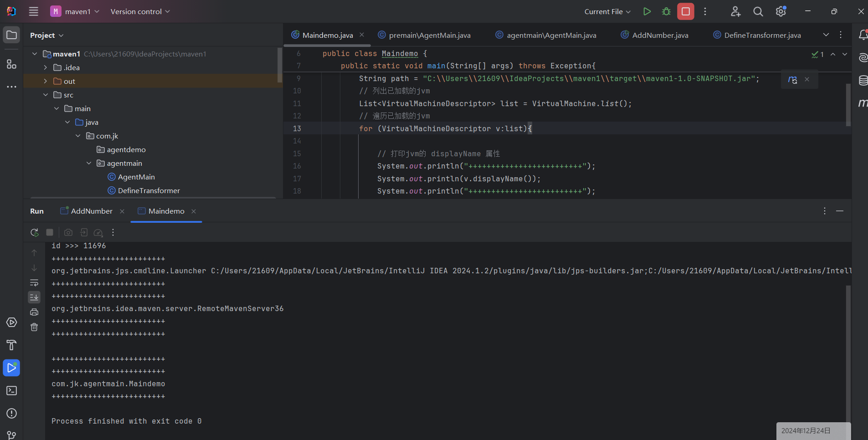Screen dimensions: 868x440
Task: Click the editor tab options kebab menu
Action: pyautogui.click(x=841, y=35)
